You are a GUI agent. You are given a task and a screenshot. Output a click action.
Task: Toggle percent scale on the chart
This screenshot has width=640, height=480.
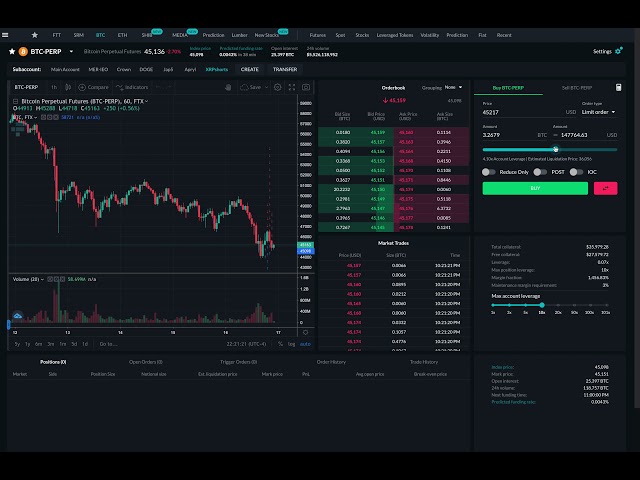point(280,344)
